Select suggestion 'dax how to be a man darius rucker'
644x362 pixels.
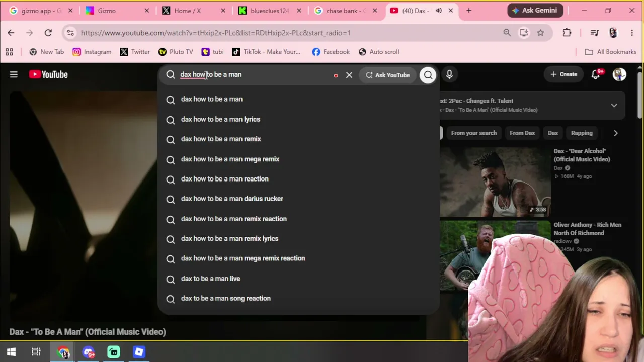[x=298, y=199]
